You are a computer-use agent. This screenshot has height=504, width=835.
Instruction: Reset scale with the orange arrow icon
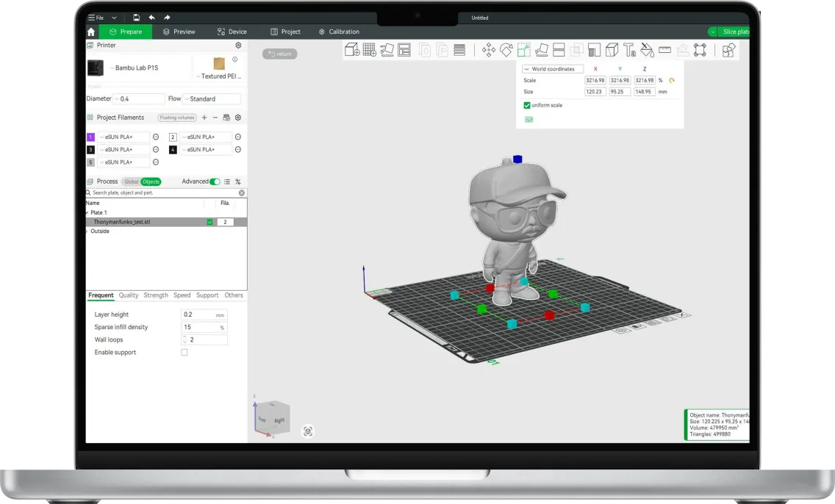671,81
